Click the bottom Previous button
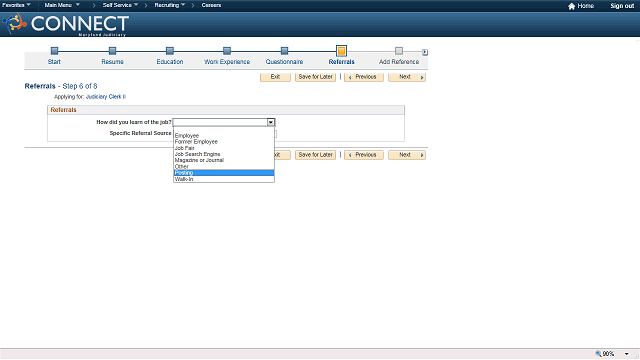640x360 pixels. (x=364, y=155)
